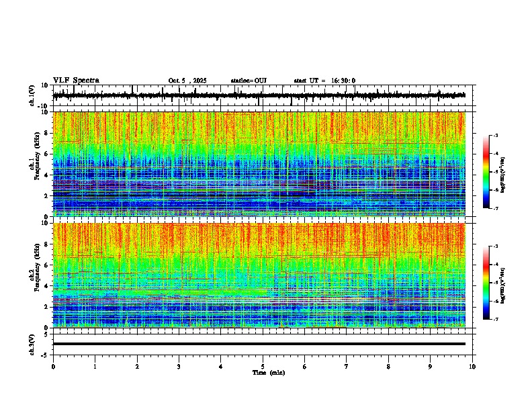Viewport: 532px width, 411px height.
Task: Click the log(PSD) label of ch.2 color bar
Action: pos(503,285)
